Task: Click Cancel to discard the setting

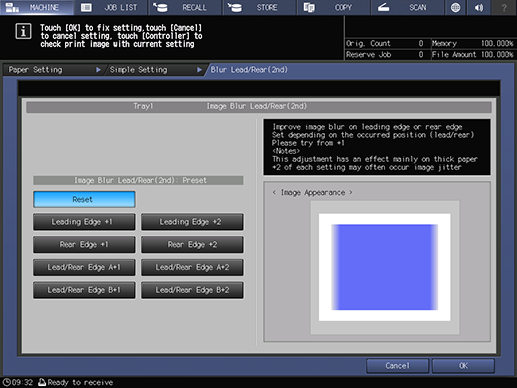Action: 397,366
